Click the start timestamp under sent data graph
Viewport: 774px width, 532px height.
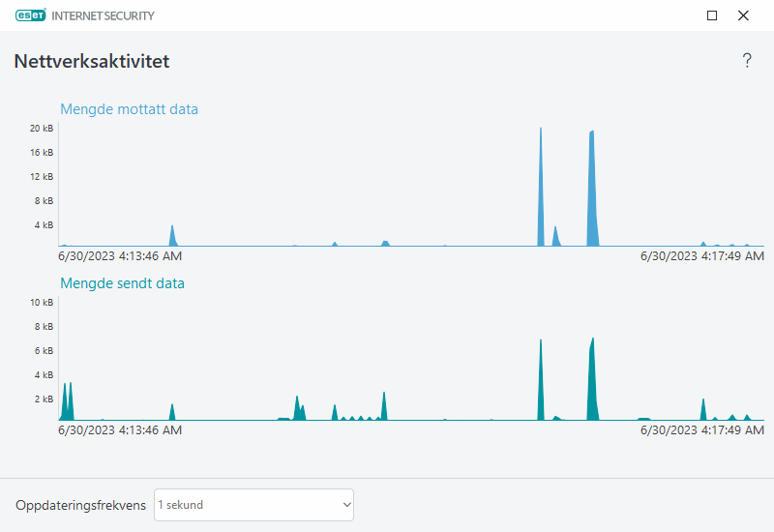coord(120,430)
